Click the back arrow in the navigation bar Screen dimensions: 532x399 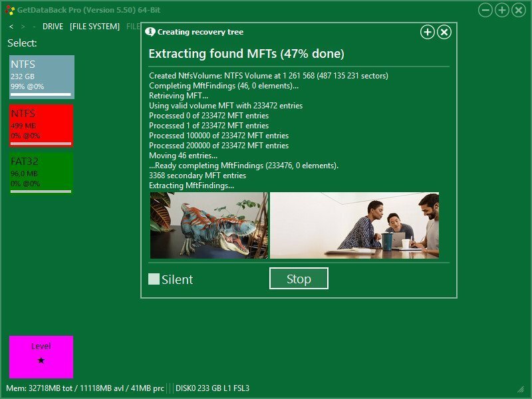[x=11, y=27]
